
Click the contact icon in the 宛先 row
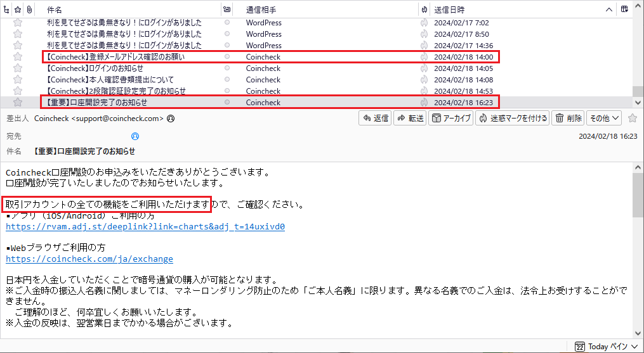(x=135, y=136)
